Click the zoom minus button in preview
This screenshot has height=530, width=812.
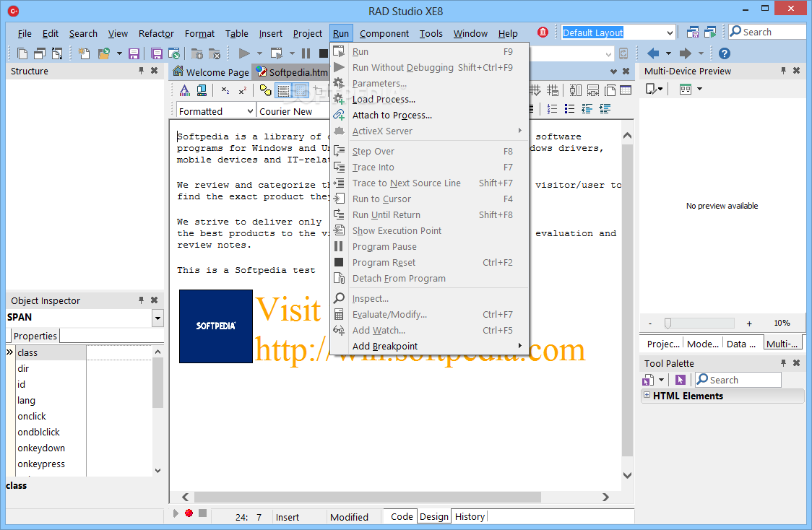tap(650, 323)
